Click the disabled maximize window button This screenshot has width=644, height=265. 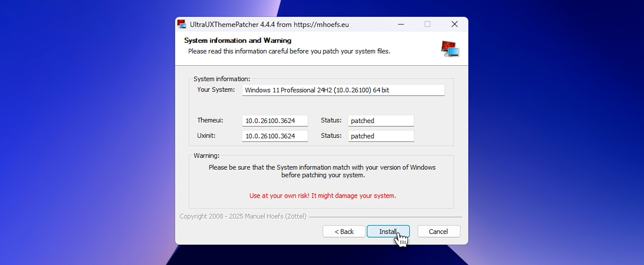[x=427, y=24]
